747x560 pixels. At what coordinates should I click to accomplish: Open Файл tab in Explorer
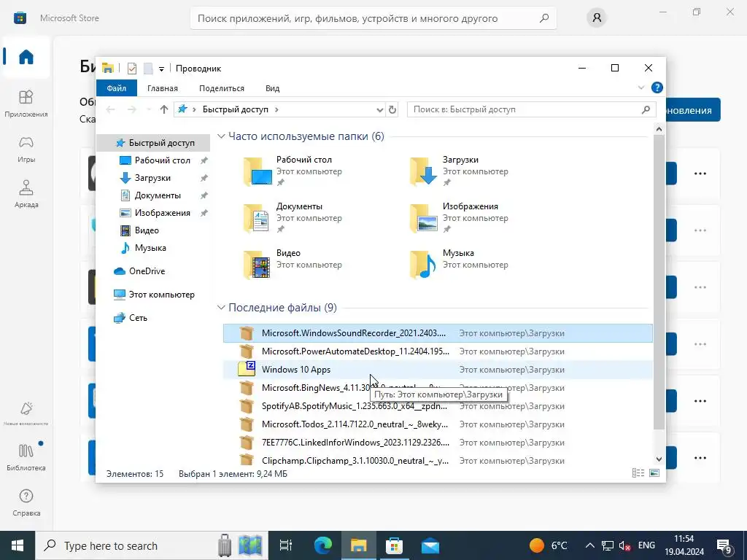(x=116, y=88)
